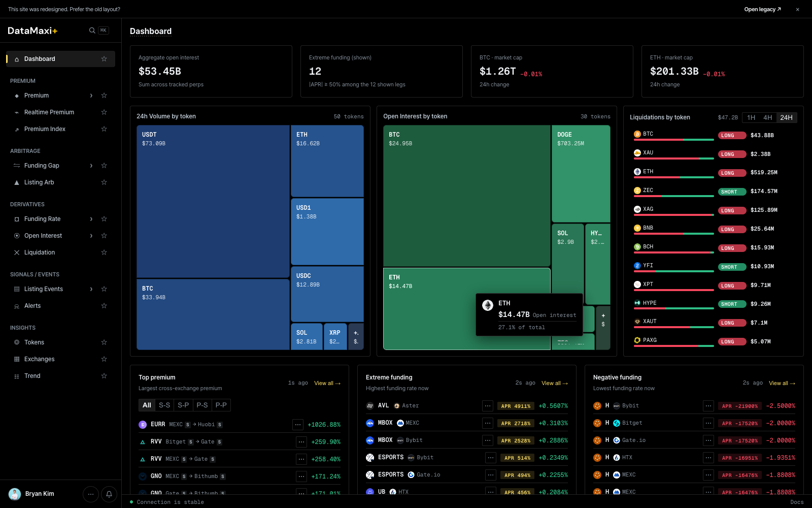Favorite the Dashboard page with its star
812x508 pixels.
click(104, 59)
